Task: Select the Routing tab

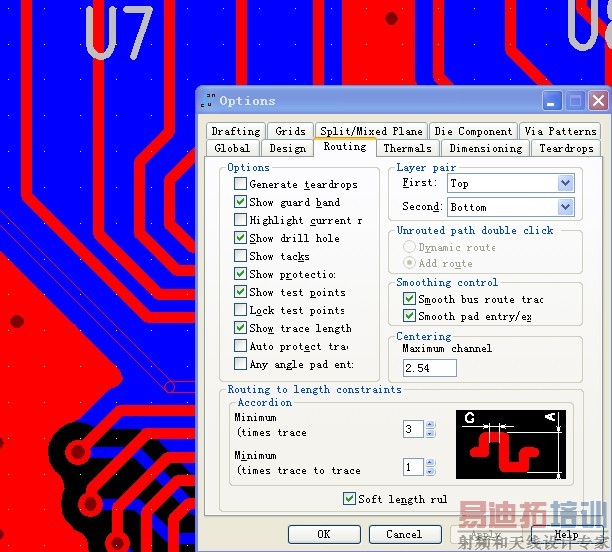Action: [345, 147]
